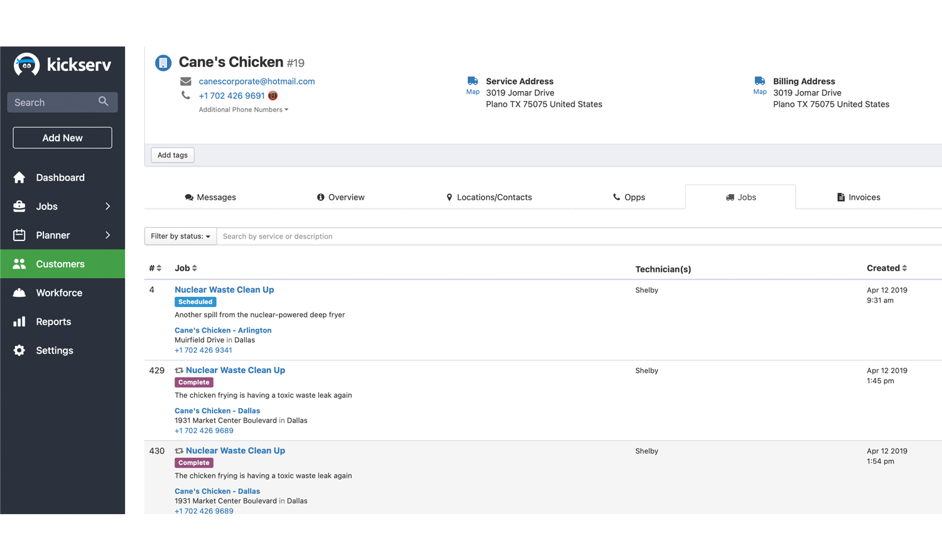The image size is (942, 560).
Task: Expand the Planner sidebar submenu chevron
Action: click(x=108, y=235)
